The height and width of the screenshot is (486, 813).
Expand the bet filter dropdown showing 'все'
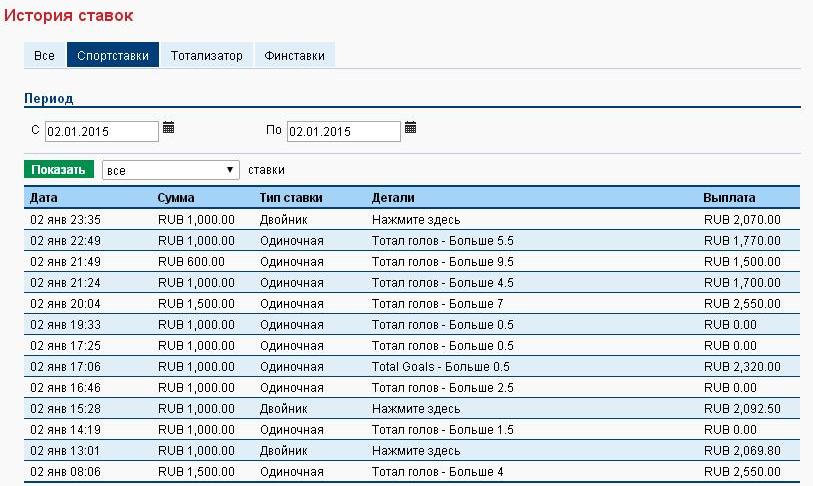[x=171, y=170]
